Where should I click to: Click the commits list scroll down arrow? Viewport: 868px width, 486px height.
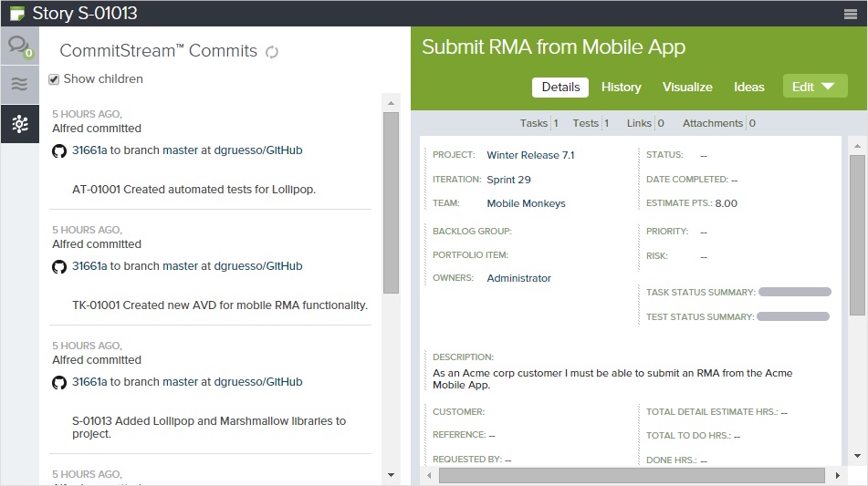point(391,475)
